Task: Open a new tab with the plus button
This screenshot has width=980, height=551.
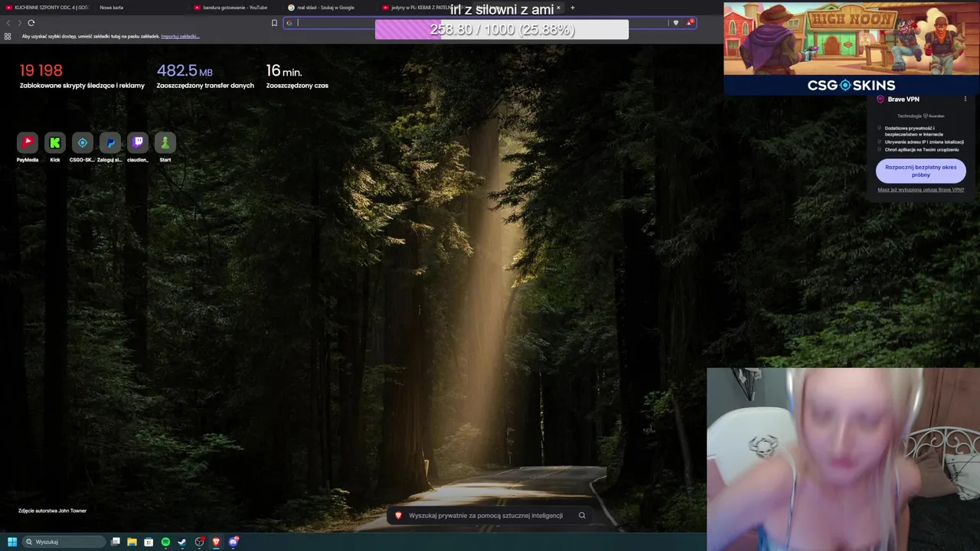Action: [x=572, y=8]
